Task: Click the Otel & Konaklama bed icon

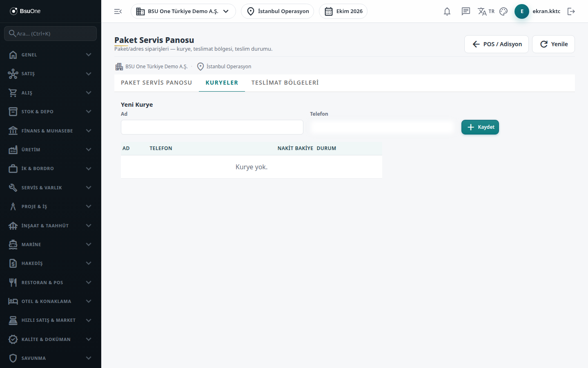Action: click(13, 301)
